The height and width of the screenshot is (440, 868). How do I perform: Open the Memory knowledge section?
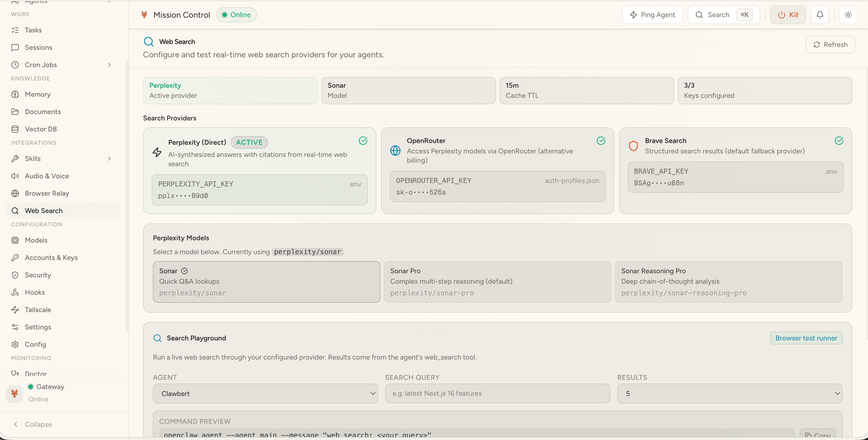(x=37, y=94)
